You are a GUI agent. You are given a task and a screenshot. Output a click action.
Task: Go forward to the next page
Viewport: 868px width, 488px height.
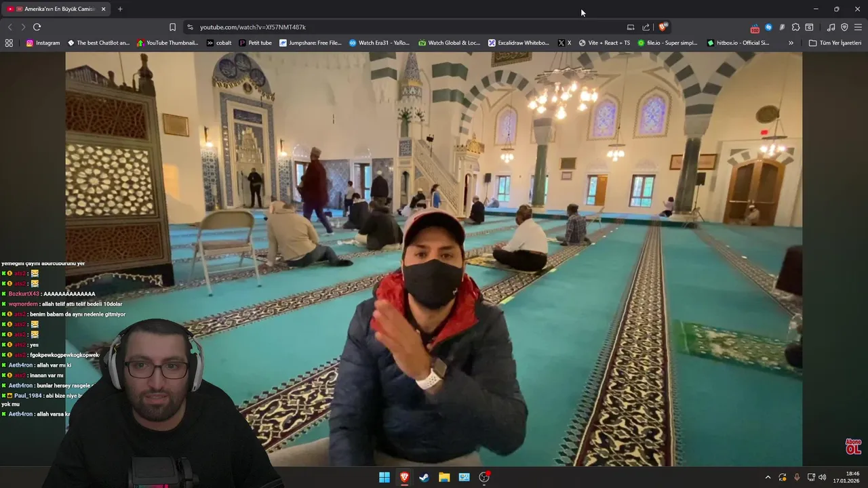[x=23, y=27]
